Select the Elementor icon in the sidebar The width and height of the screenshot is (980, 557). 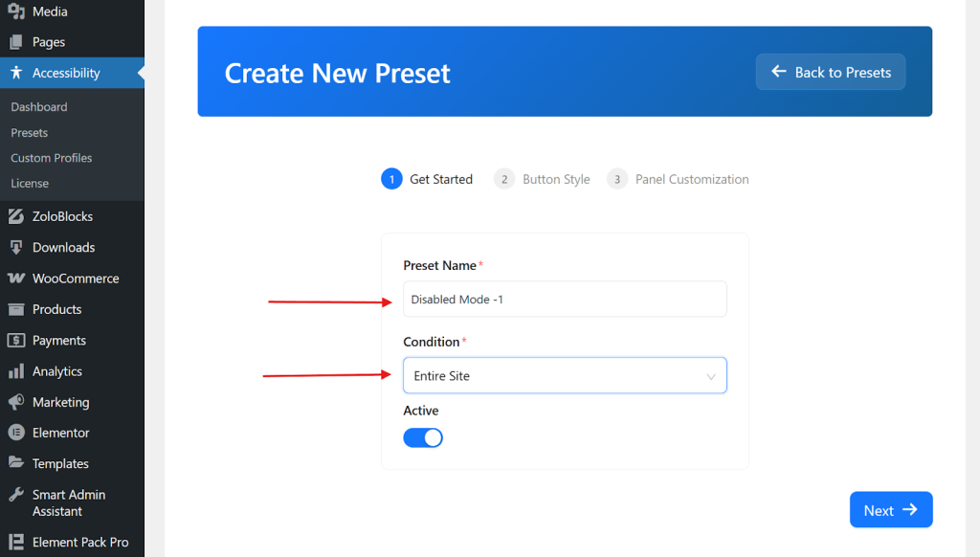point(19,433)
